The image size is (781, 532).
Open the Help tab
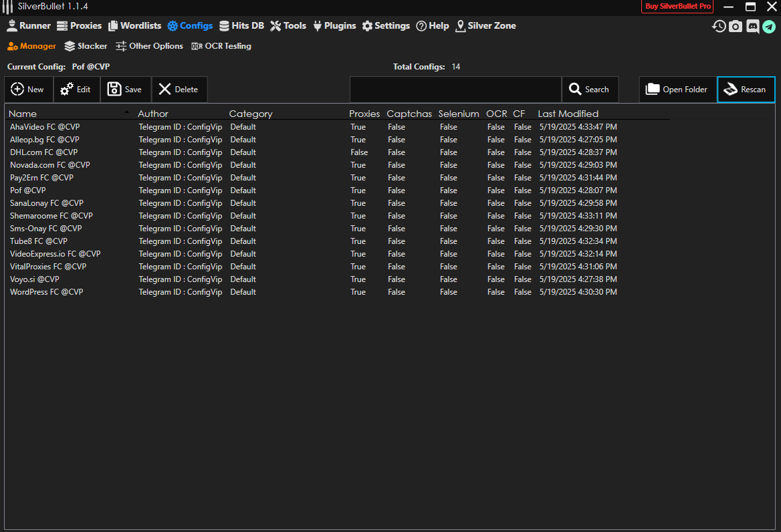coord(433,26)
